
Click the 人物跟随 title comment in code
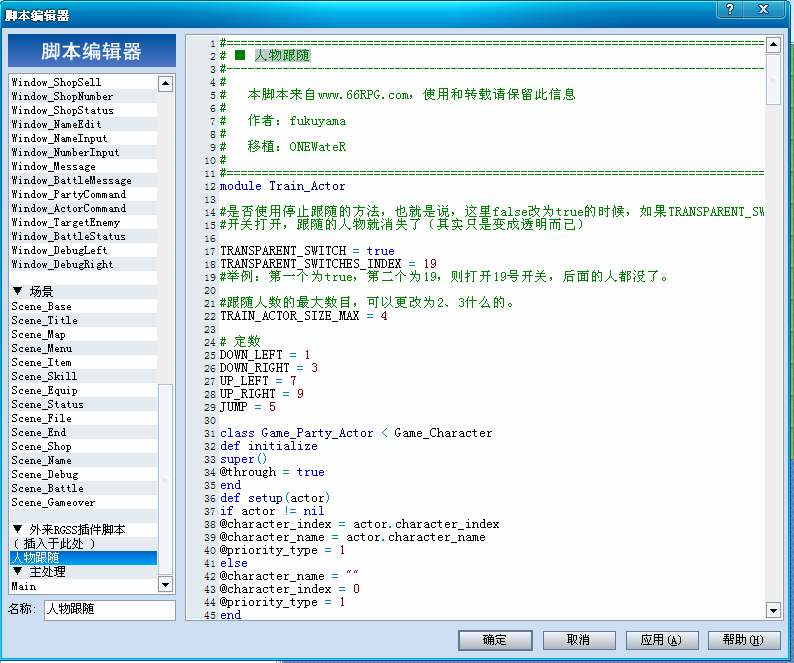click(282, 55)
